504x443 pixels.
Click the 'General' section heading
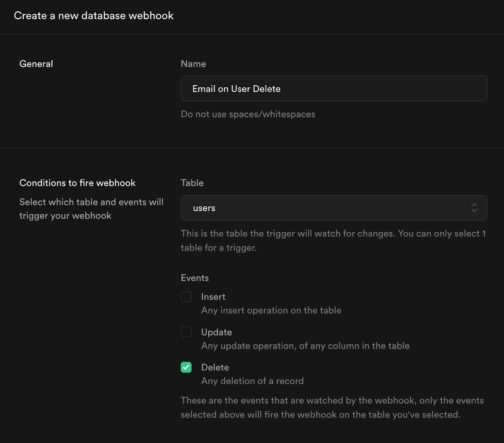pos(36,64)
